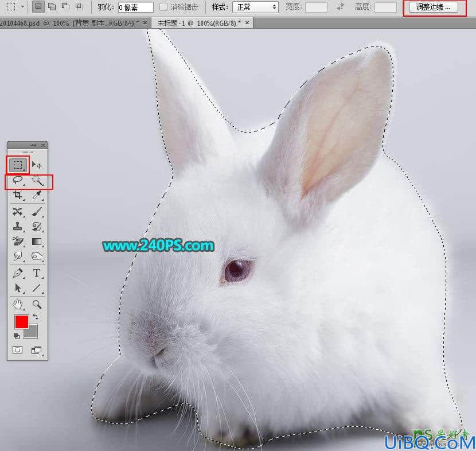Switch to 20104468.psd document tab
Viewport: 476px width, 451px height.
point(69,23)
